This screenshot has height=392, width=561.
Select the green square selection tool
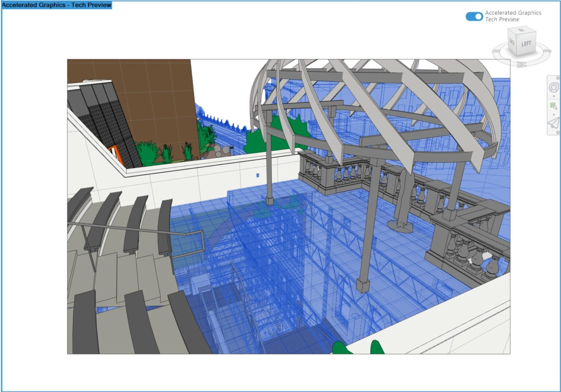pos(552,106)
